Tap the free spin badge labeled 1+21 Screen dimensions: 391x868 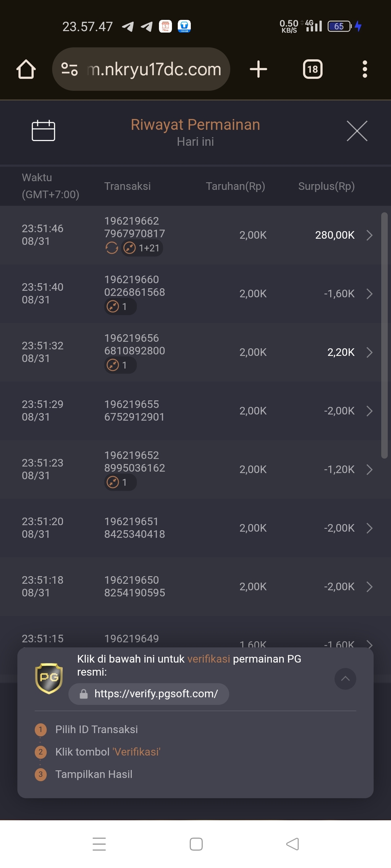[x=142, y=248]
